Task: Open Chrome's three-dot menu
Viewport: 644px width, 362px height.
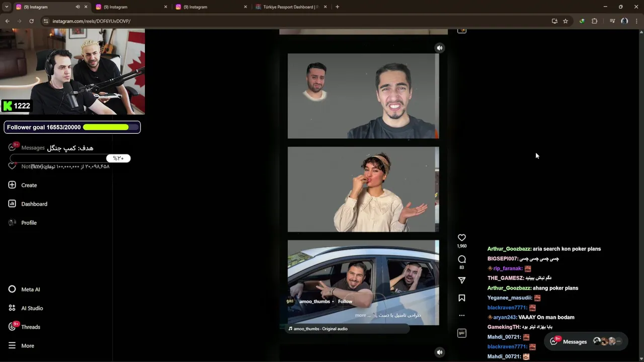Action: 636,21
